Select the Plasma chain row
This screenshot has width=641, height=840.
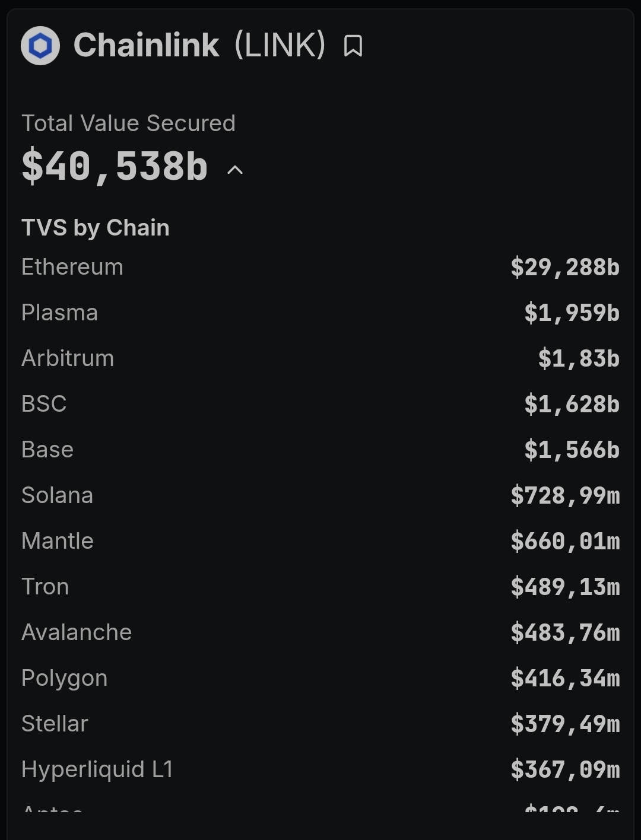click(x=320, y=313)
